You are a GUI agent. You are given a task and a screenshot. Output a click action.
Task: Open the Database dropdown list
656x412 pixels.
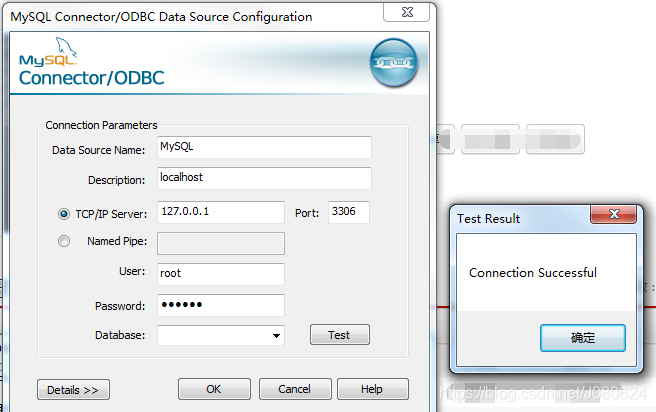pyautogui.click(x=276, y=335)
